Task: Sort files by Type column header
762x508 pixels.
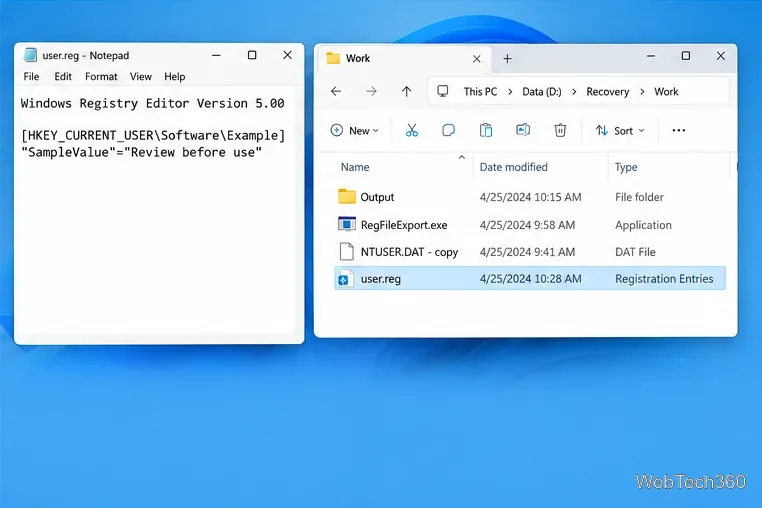Action: point(626,167)
